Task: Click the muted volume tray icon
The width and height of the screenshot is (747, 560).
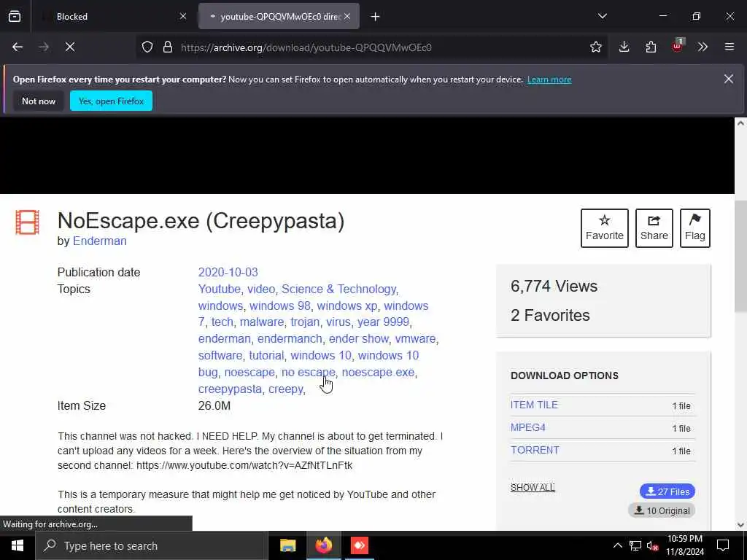Action: pyautogui.click(x=653, y=545)
